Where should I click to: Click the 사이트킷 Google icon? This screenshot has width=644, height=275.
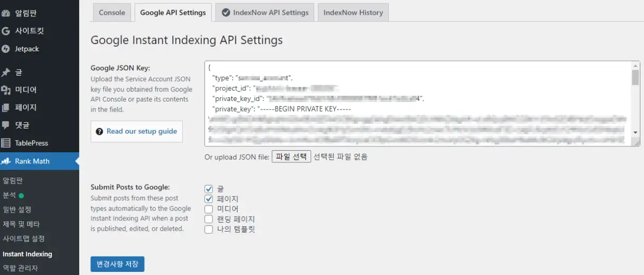coord(6,31)
